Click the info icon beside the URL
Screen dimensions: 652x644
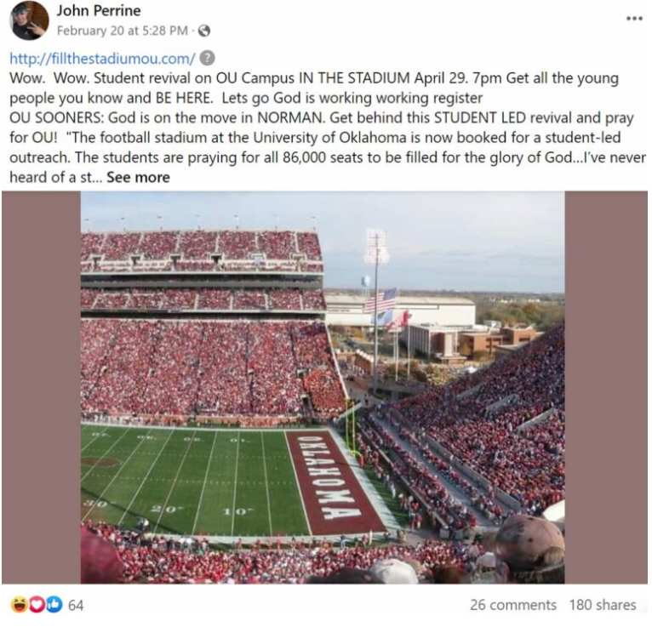pyautogui.click(x=207, y=59)
